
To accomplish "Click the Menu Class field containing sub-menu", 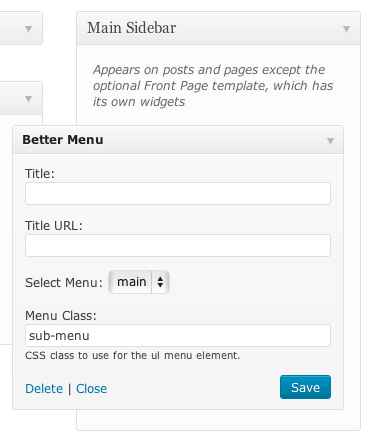I will (178, 335).
